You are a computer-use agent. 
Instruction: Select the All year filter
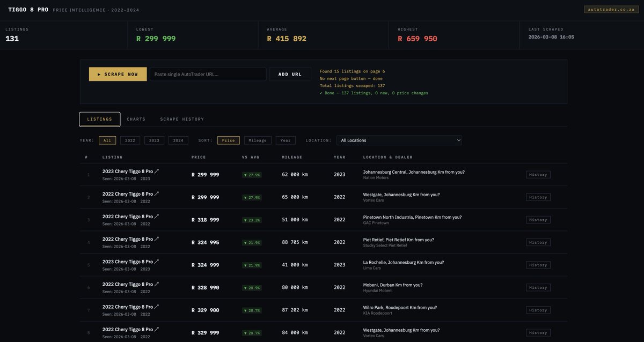coord(107,140)
